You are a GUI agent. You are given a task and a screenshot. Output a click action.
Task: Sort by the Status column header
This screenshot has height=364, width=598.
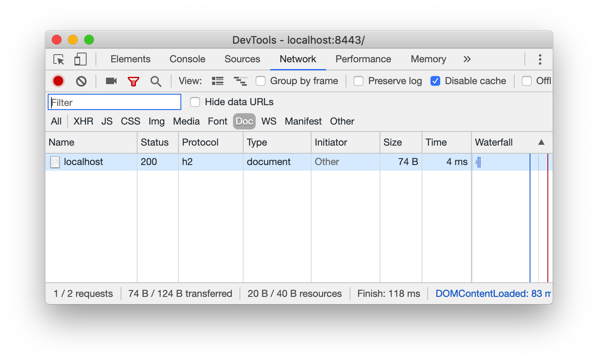coord(158,142)
